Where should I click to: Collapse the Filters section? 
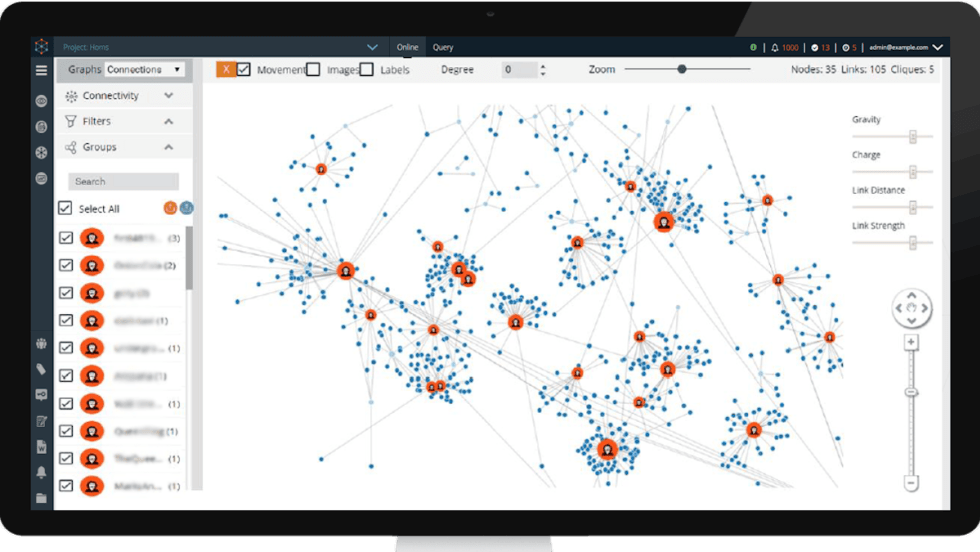click(168, 121)
